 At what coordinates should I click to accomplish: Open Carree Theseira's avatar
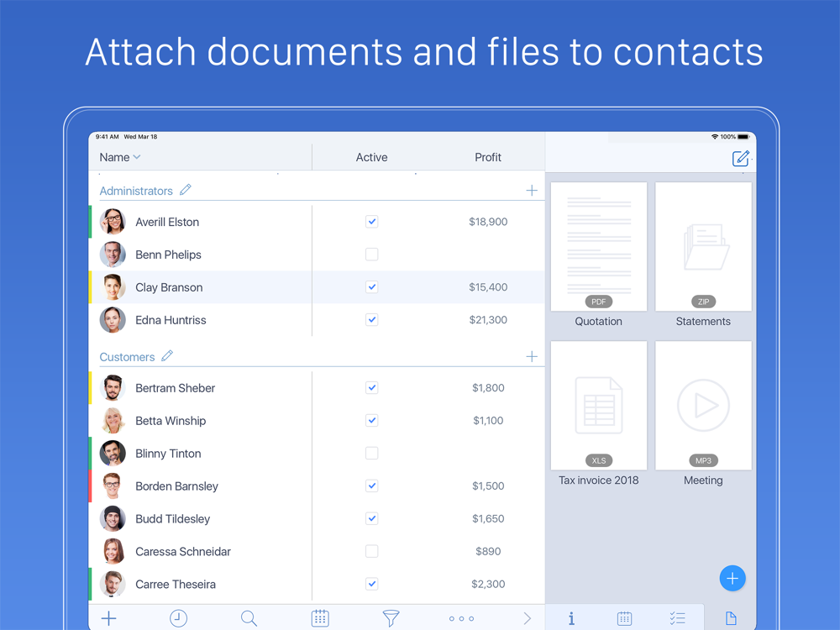tap(113, 584)
